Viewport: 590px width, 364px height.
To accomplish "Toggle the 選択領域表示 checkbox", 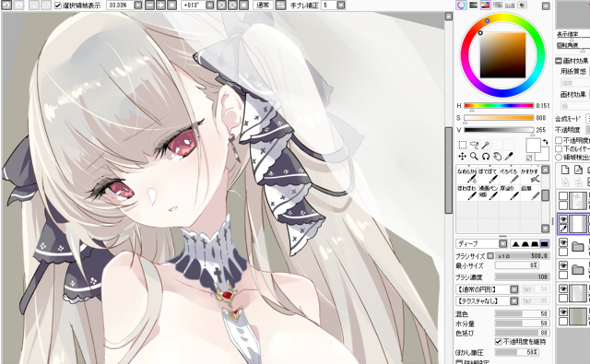I will (x=58, y=6).
